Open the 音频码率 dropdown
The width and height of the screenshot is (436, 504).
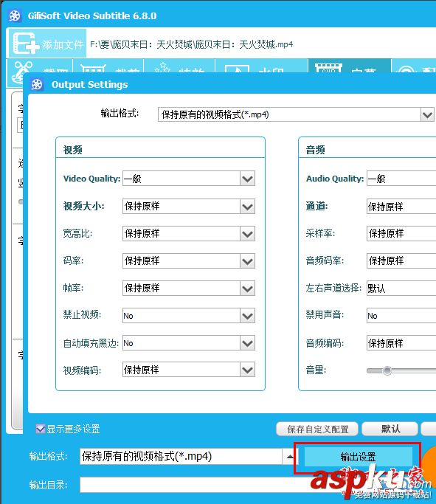pos(401,260)
